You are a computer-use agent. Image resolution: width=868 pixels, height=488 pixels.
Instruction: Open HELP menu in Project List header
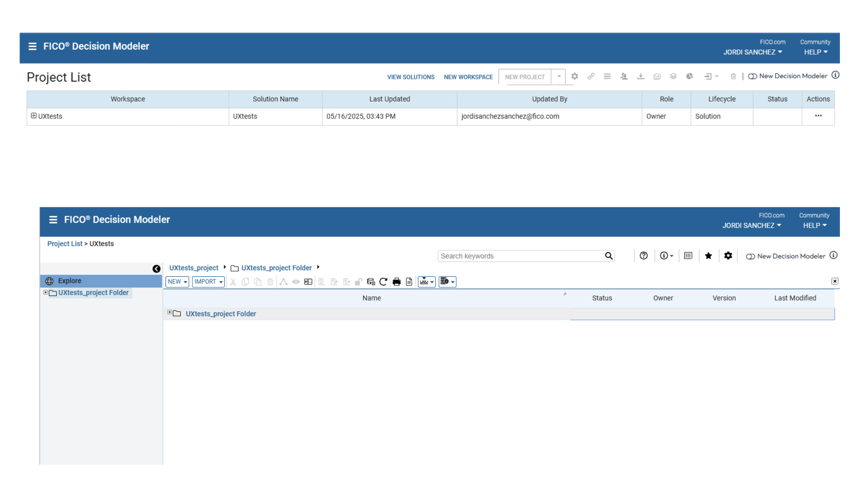816,52
